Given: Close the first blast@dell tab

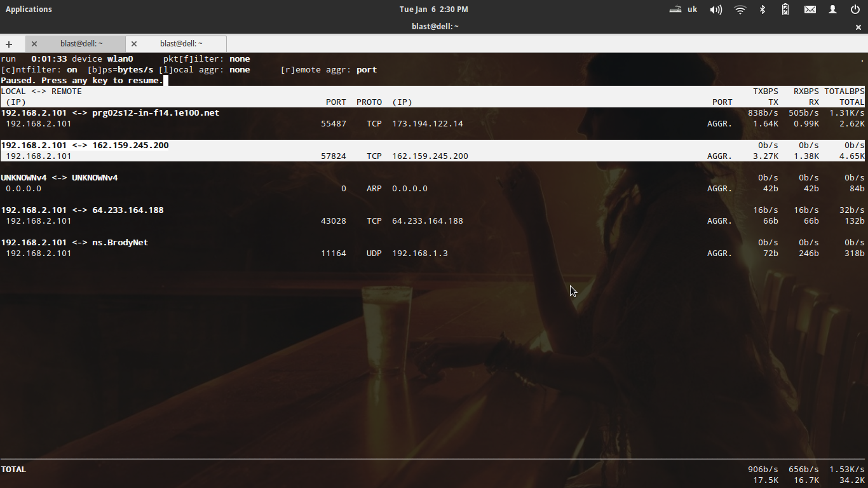Looking at the screenshot, I should [x=34, y=44].
